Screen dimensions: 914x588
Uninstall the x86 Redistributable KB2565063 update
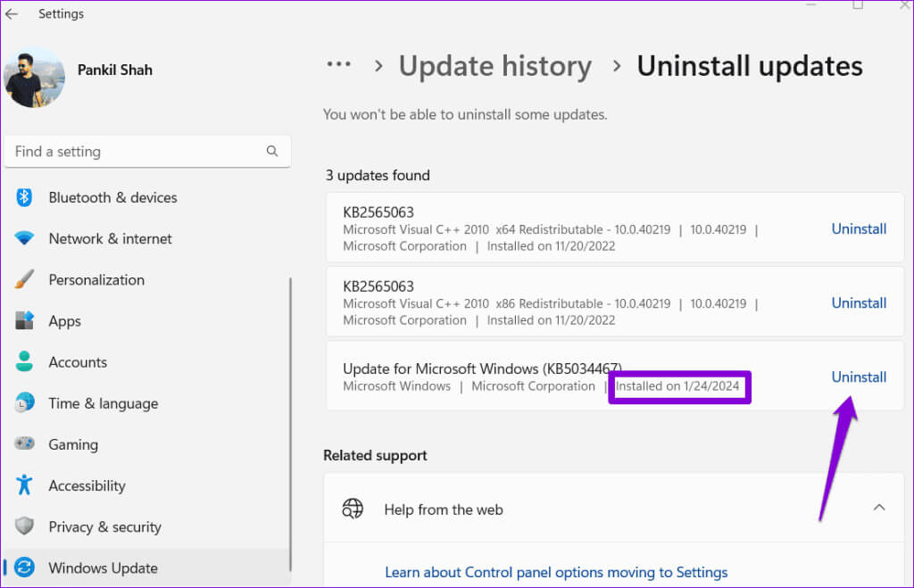(x=859, y=303)
